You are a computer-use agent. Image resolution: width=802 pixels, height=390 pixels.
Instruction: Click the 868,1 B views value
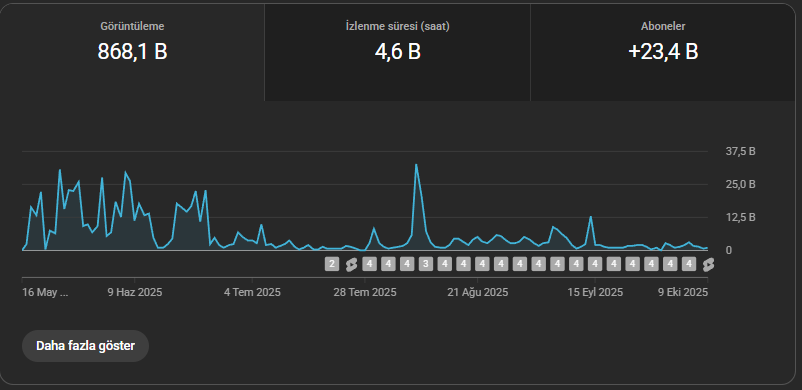click(132, 52)
